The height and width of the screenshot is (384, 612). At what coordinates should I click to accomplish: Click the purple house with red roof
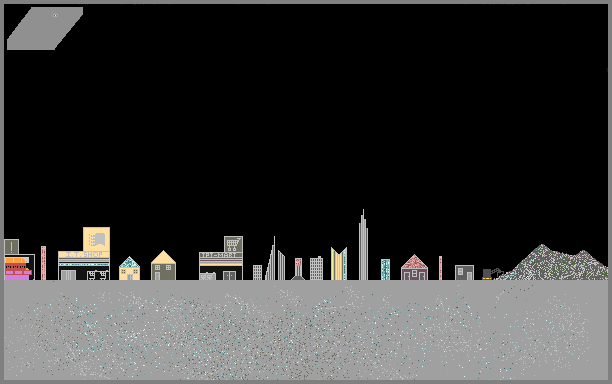[414, 267]
